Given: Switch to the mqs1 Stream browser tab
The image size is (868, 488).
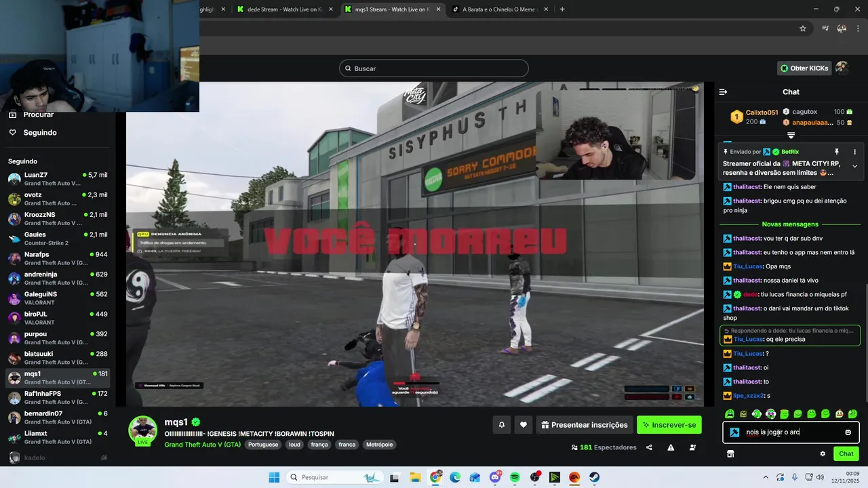Looking at the screenshot, I should (391, 9).
